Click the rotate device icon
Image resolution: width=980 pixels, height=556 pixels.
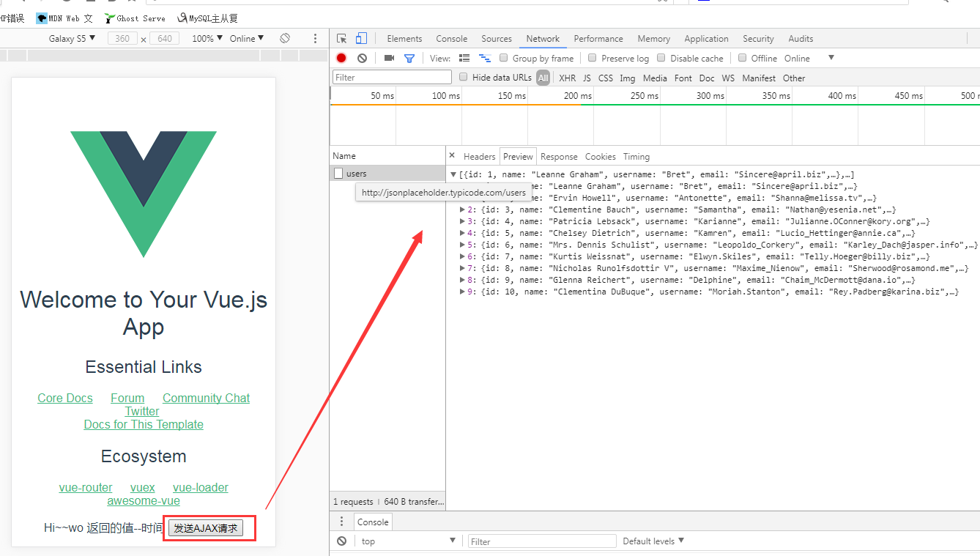tap(285, 38)
